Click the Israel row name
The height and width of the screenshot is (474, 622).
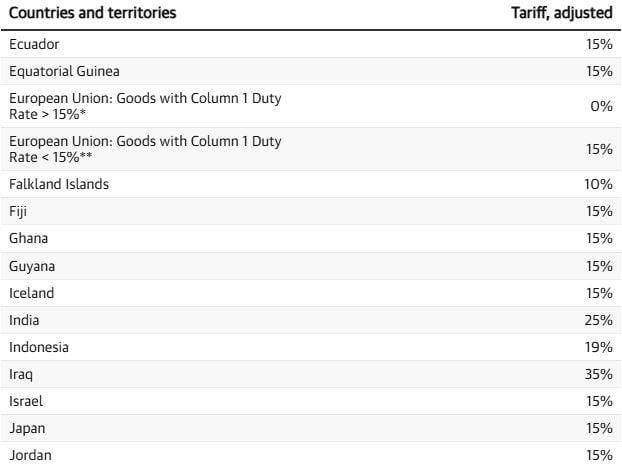click(x=26, y=401)
